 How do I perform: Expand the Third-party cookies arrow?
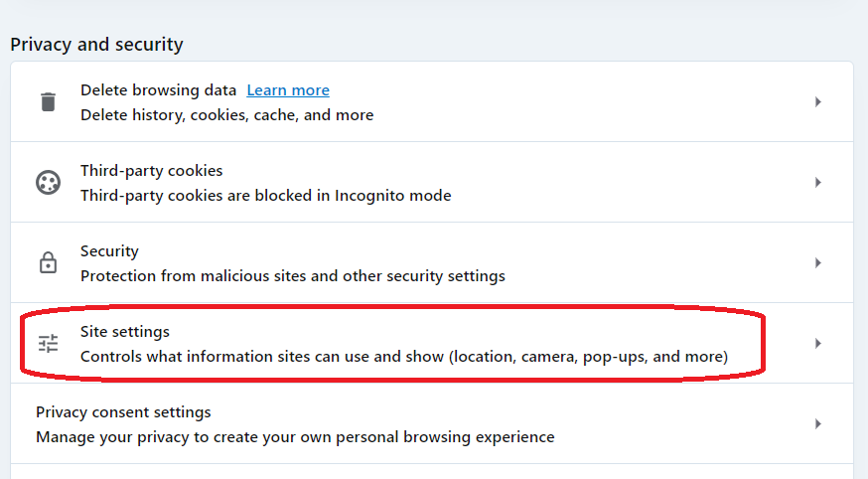point(817,183)
